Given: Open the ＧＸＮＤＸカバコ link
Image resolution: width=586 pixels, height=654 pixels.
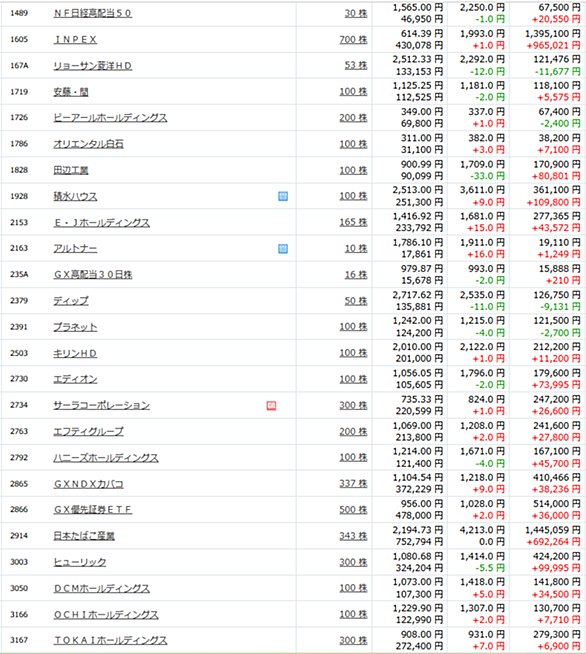Looking at the screenshot, I should click(88, 484).
